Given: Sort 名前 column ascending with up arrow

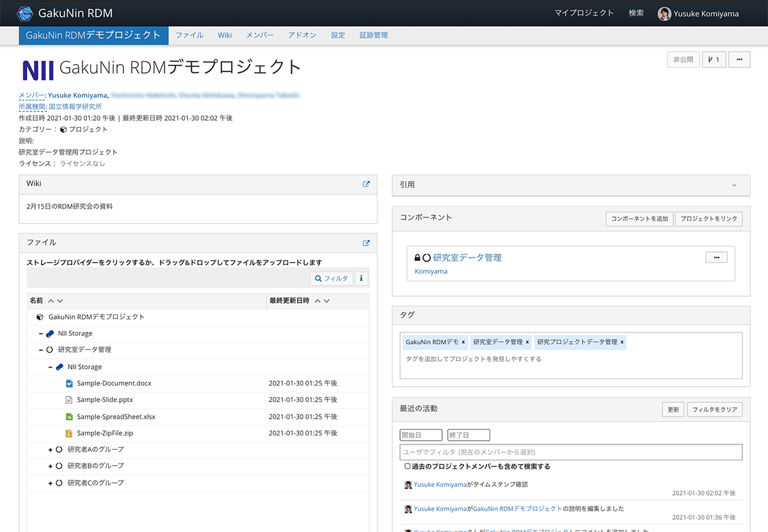Looking at the screenshot, I should [x=51, y=301].
